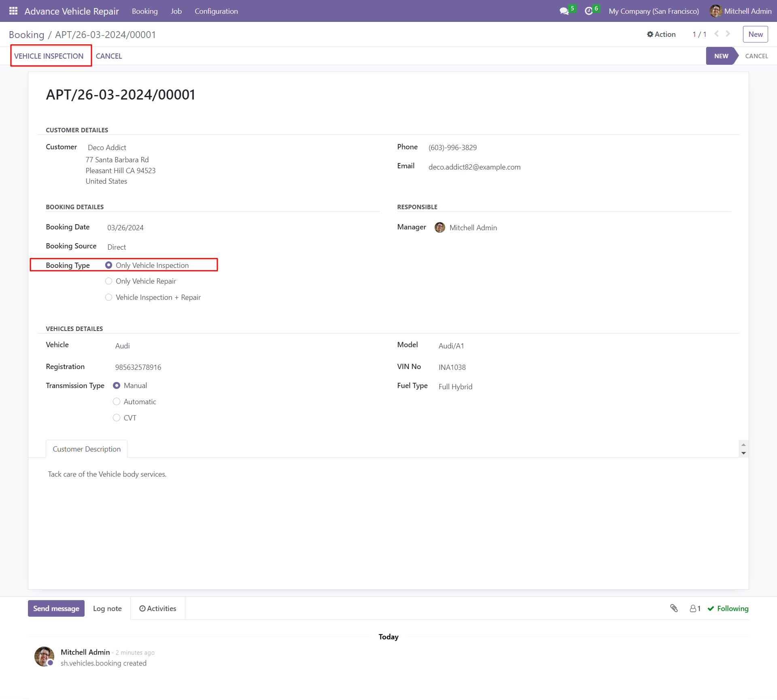Click the Following status button
Screen dimensions: 777x700
728,608
